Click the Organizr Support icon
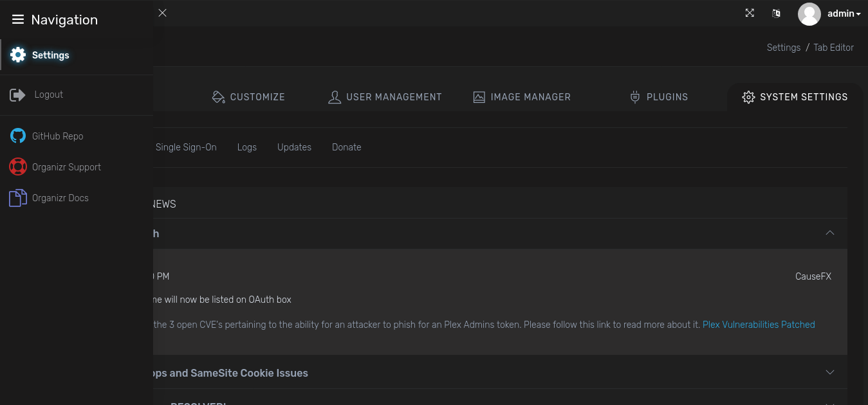Image resolution: width=868 pixels, height=405 pixels. (x=17, y=166)
